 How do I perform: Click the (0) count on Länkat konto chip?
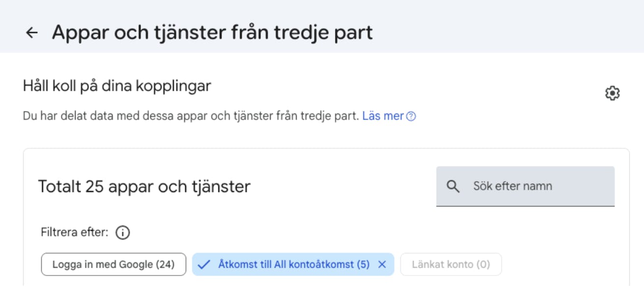(482, 264)
